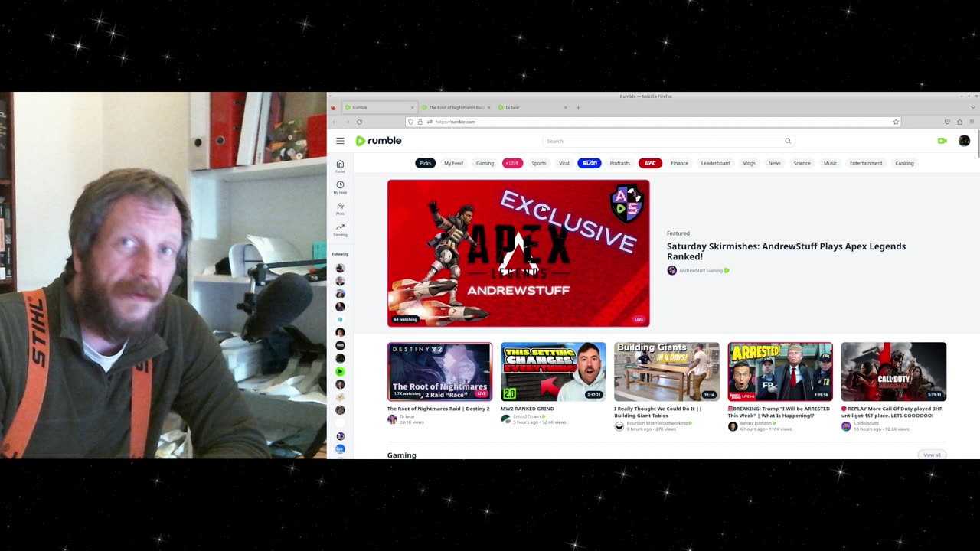Open a new browser tab

coord(578,107)
